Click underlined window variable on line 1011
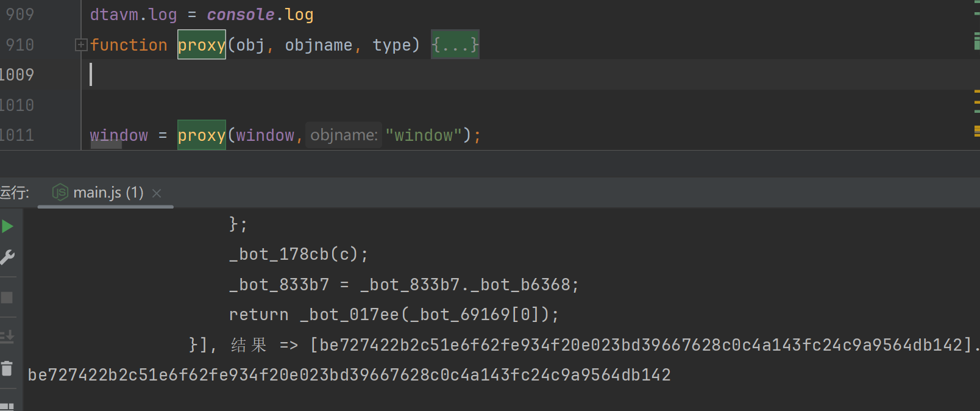 coord(119,135)
